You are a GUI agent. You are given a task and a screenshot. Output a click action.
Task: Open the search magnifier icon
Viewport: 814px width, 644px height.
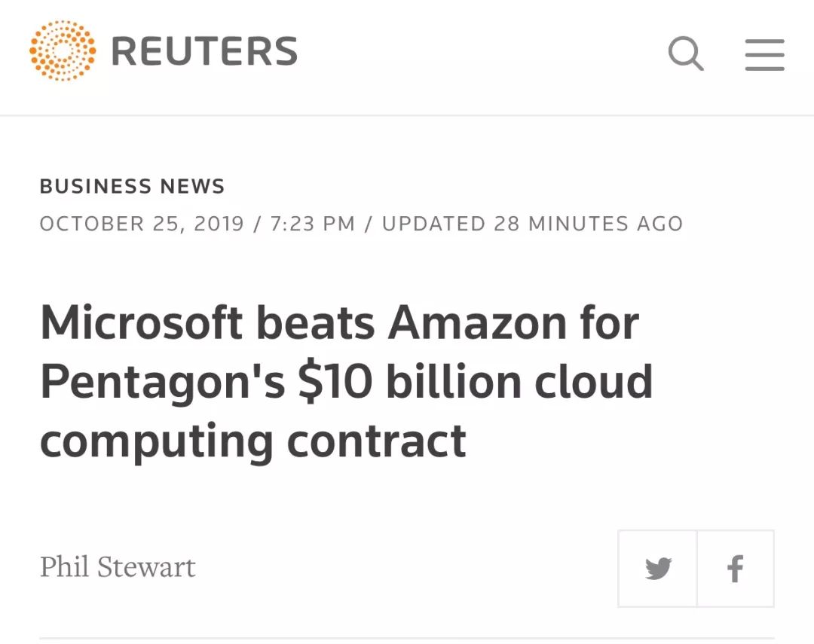click(x=686, y=53)
